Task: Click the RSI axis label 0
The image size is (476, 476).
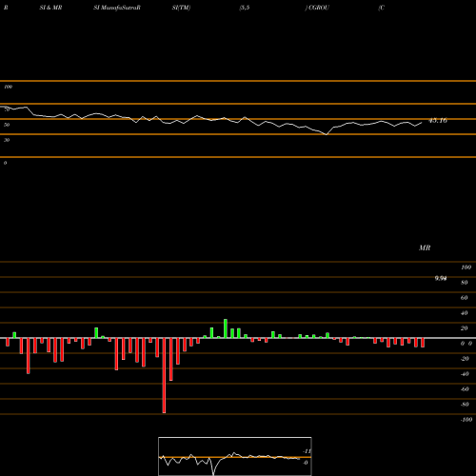Action: point(5,163)
